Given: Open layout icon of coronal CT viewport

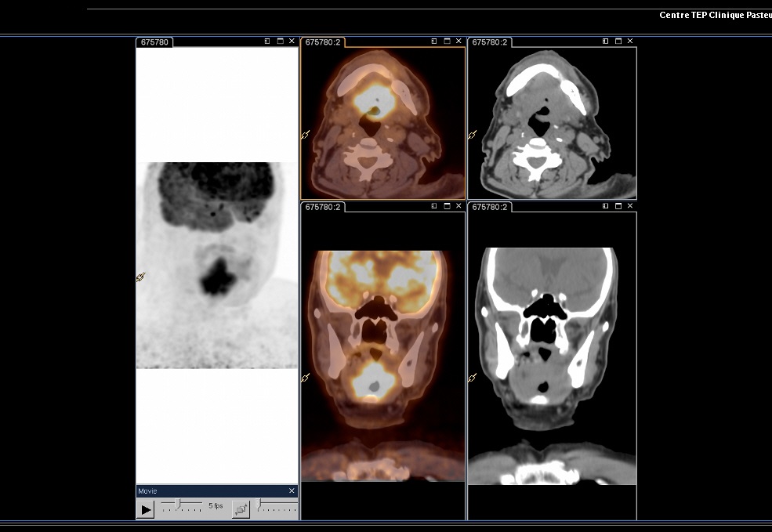Looking at the screenshot, I should pos(606,206).
